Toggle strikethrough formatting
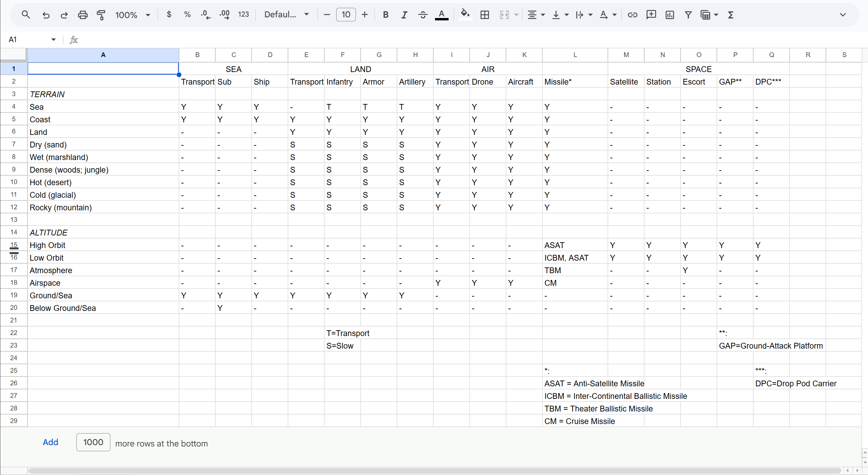 coord(423,15)
